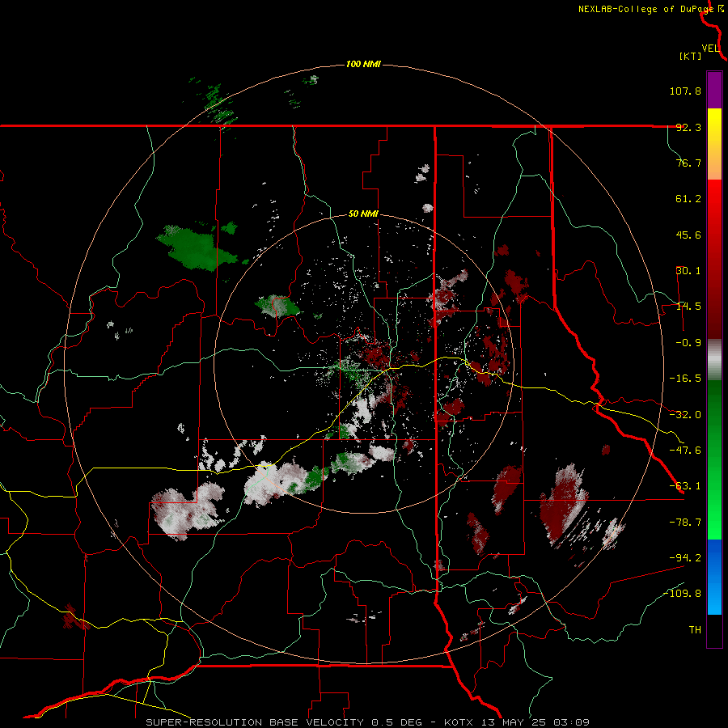Select the -0.9 velocity scale value
This screenshot has width=728, height=728.
(688, 343)
